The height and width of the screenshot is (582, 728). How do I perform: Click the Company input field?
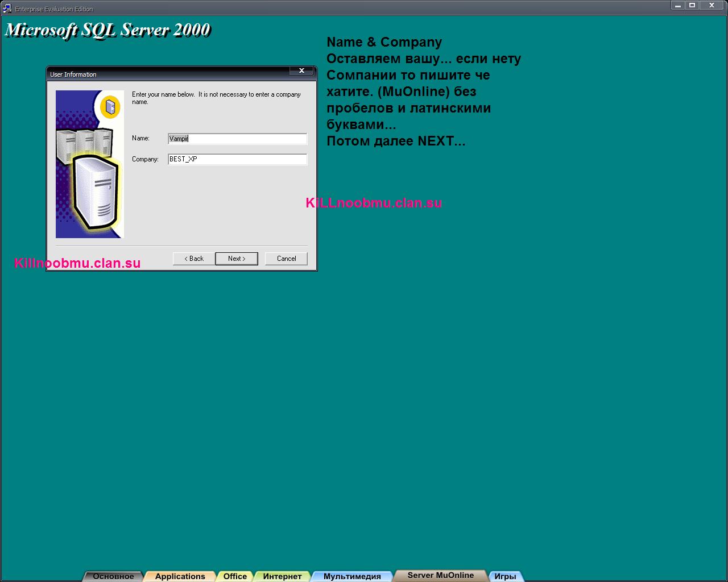(237, 160)
